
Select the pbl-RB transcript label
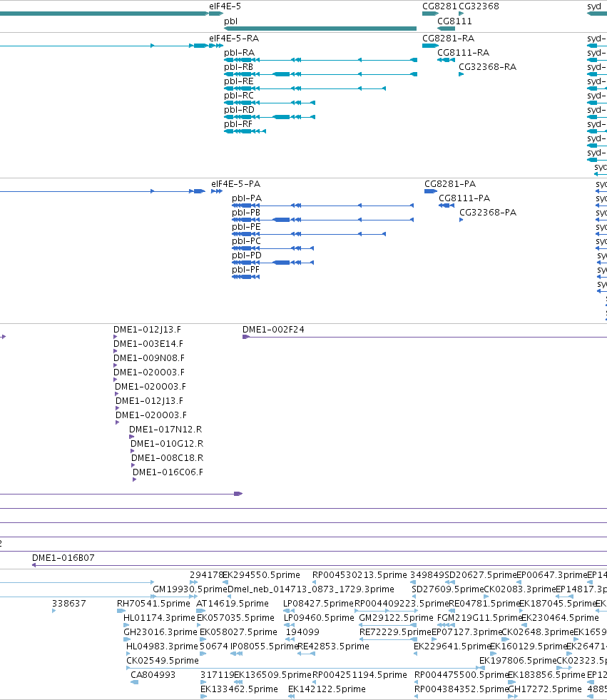point(239,67)
